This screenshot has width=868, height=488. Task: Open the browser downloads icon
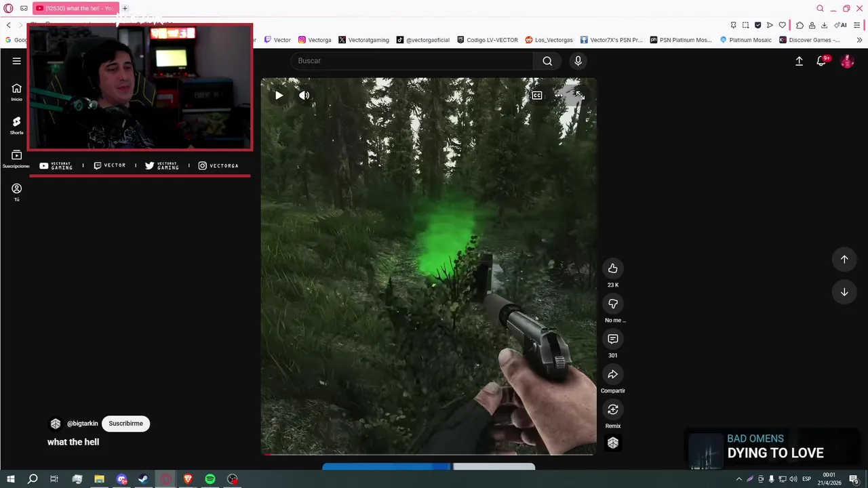[824, 25]
